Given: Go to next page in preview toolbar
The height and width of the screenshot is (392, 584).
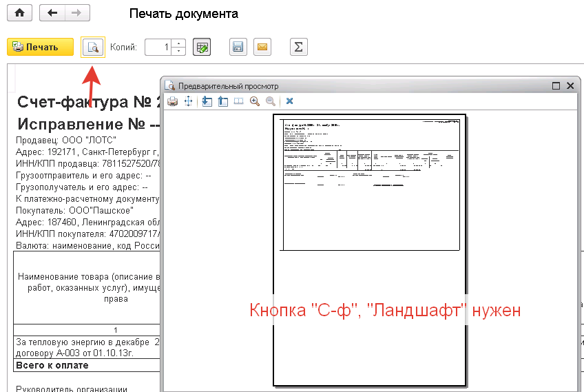Looking at the screenshot, I should click(207, 101).
